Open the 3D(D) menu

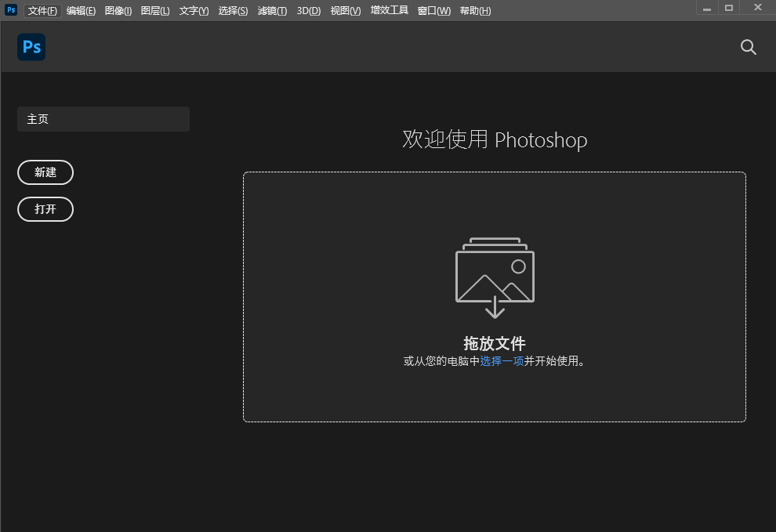pos(309,10)
